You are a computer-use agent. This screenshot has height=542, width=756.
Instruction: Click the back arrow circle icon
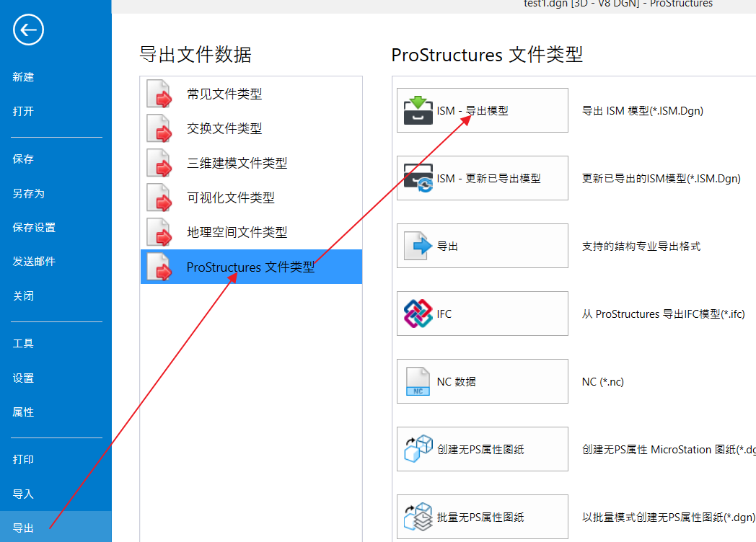click(28, 30)
